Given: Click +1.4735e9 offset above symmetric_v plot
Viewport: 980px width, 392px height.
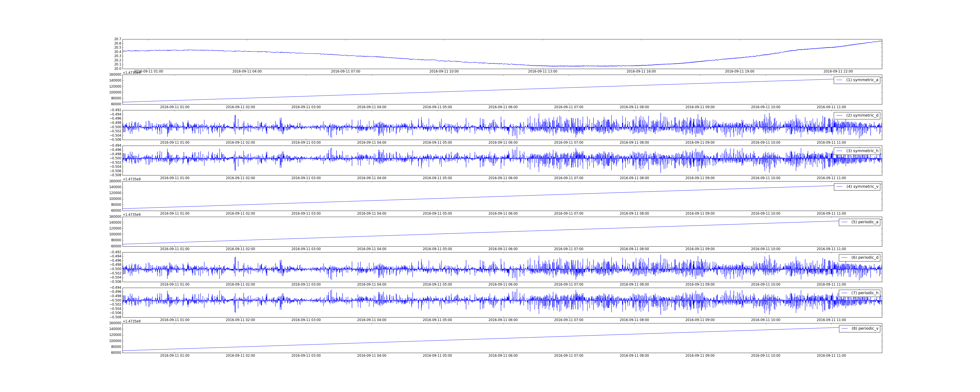Looking at the screenshot, I should pyautogui.click(x=132, y=179).
